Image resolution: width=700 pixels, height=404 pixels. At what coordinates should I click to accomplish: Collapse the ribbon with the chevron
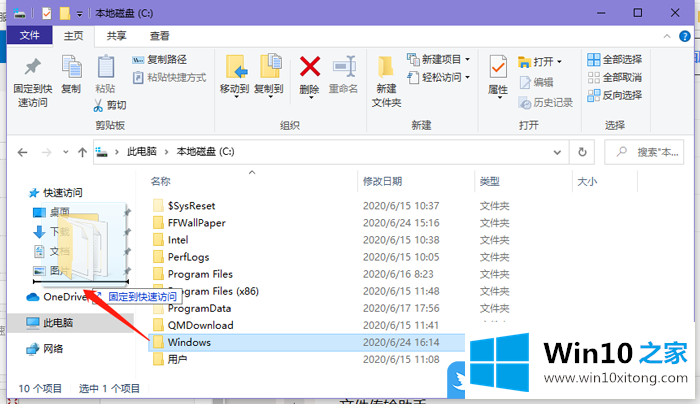click(x=667, y=36)
